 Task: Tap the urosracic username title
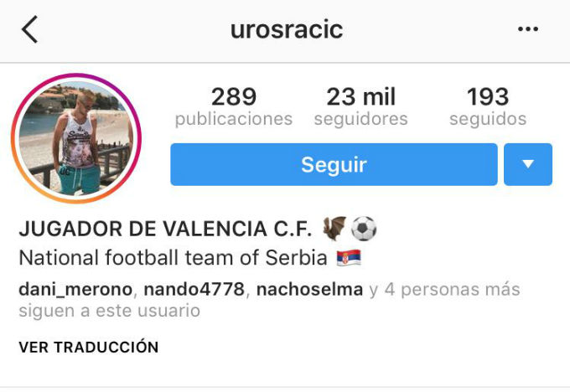(x=287, y=29)
